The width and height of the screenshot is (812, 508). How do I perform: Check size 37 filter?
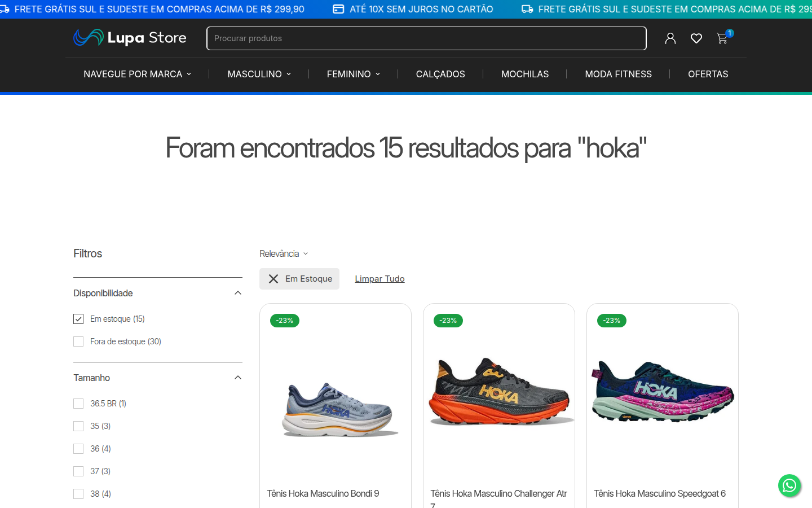pyautogui.click(x=78, y=471)
